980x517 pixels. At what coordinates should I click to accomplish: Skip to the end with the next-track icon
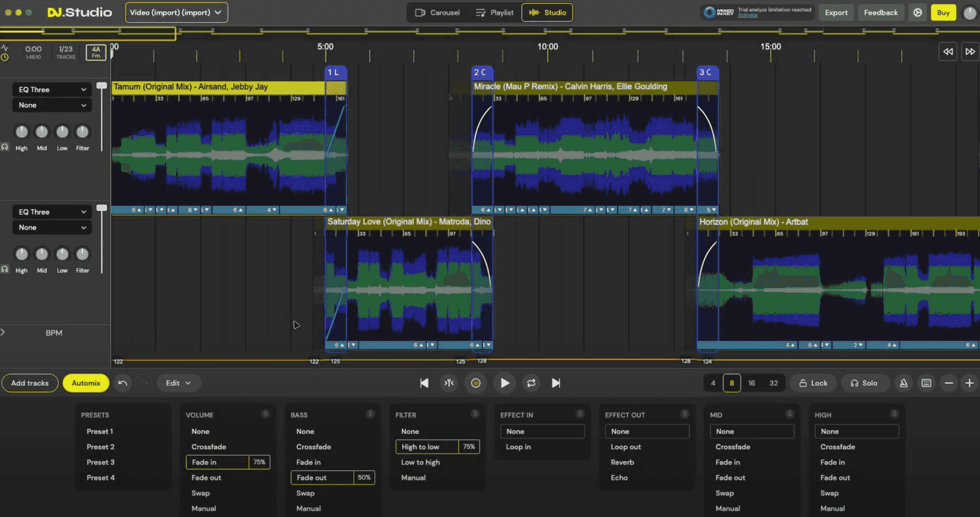tap(554, 382)
